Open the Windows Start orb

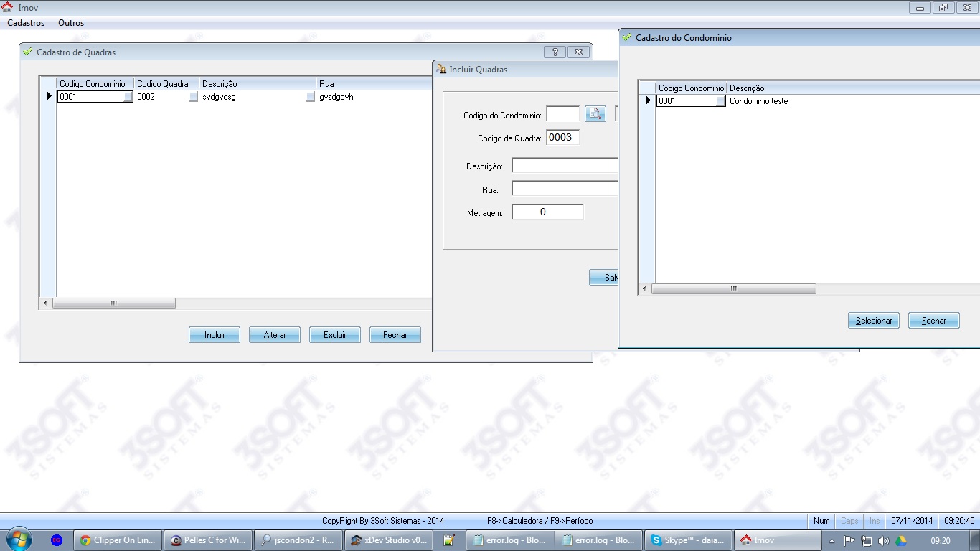click(x=18, y=540)
